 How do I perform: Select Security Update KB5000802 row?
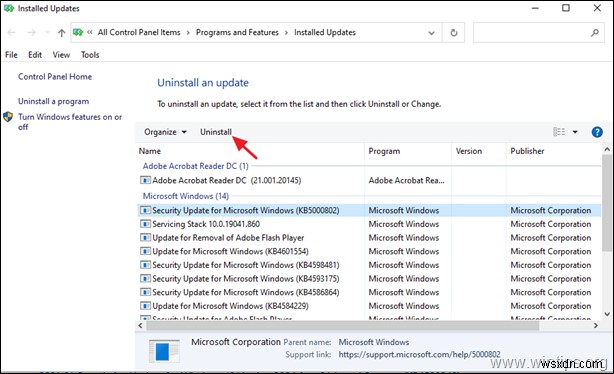point(369,210)
